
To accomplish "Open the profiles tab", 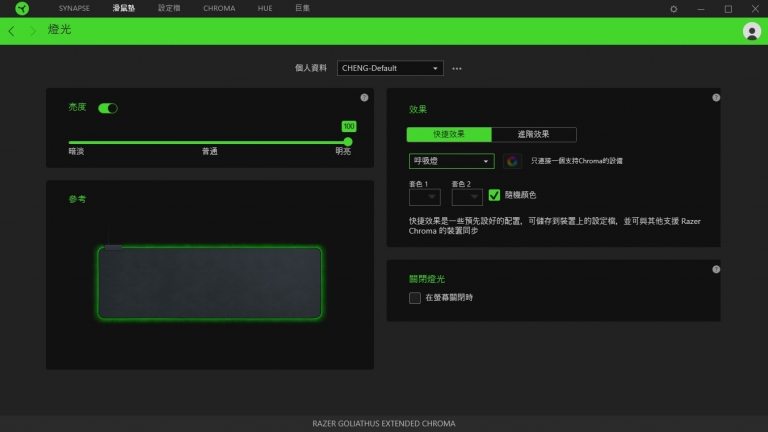I will 169,8.
